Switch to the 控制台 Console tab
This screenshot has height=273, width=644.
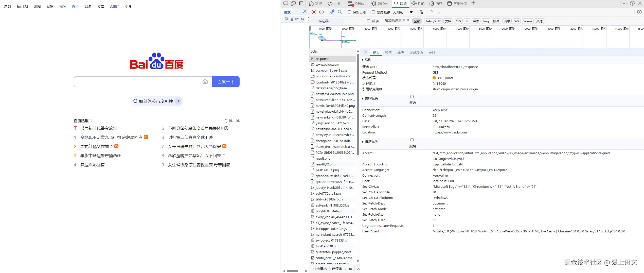pos(356,4)
